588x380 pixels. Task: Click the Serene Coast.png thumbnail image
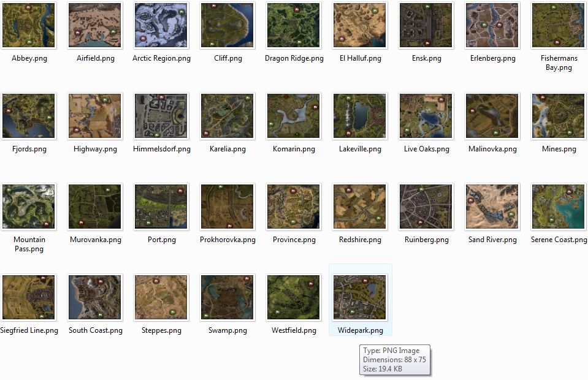(559, 207)
